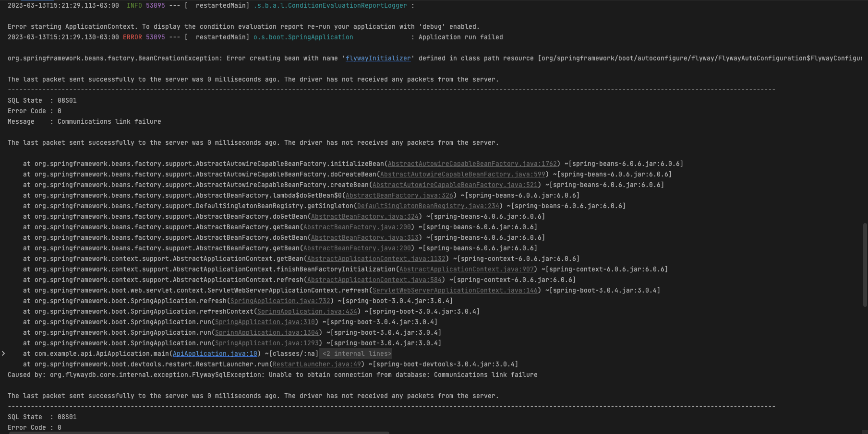Click '.s.b.a.l.ConditionEvaluationReportLogger' text
This screenshot has width=868, height=434.
tap(330, 5)
